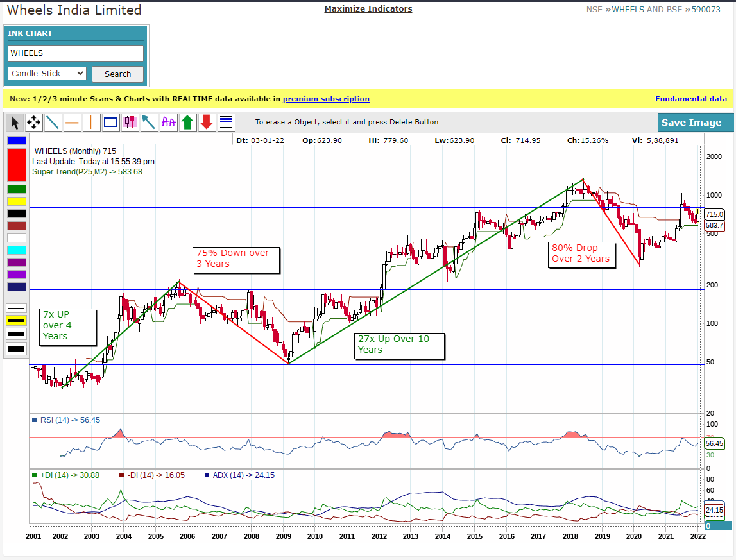Pick the large red color swatch
This screenshot has width=736, height=560.
(x=17, y=165)
